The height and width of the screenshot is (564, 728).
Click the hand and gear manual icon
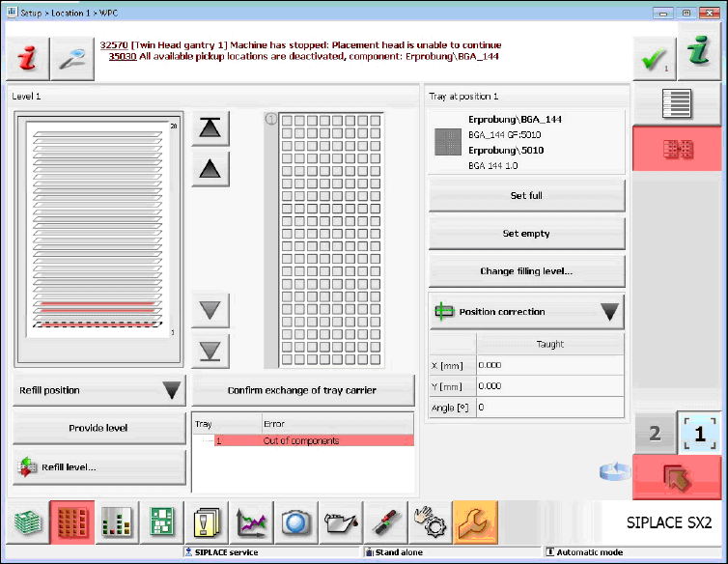point(428,522)
